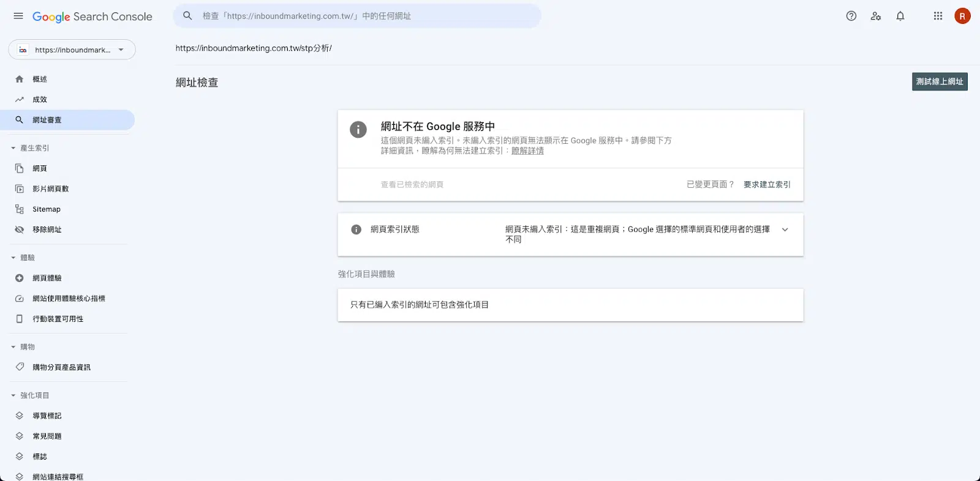Show notifications bell
The height and width of the screenshot is (481, 980).
[900, 16]
